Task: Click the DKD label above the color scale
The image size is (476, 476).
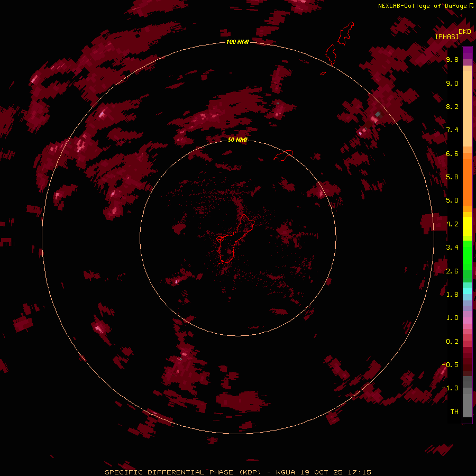Action: pos(465,32)
